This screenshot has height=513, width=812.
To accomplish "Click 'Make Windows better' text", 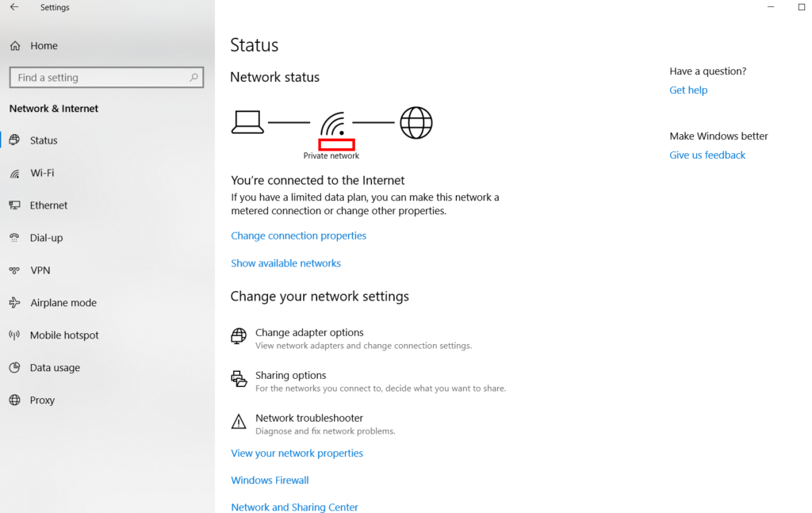I will 718,136.
